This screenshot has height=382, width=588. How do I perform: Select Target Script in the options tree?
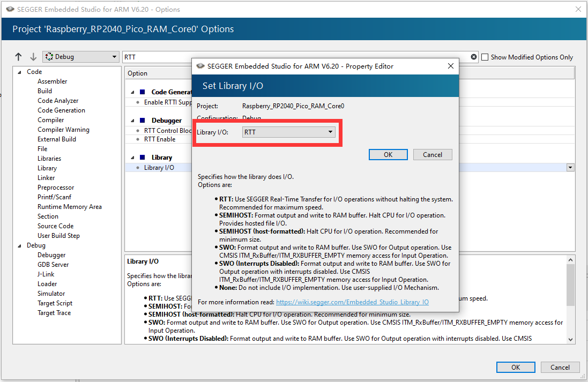pyautogui.click(x=55, y=303)
